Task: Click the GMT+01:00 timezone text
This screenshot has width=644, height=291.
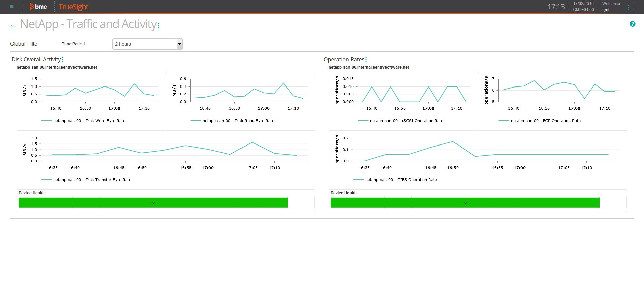Action: click(x=583, y=10)
